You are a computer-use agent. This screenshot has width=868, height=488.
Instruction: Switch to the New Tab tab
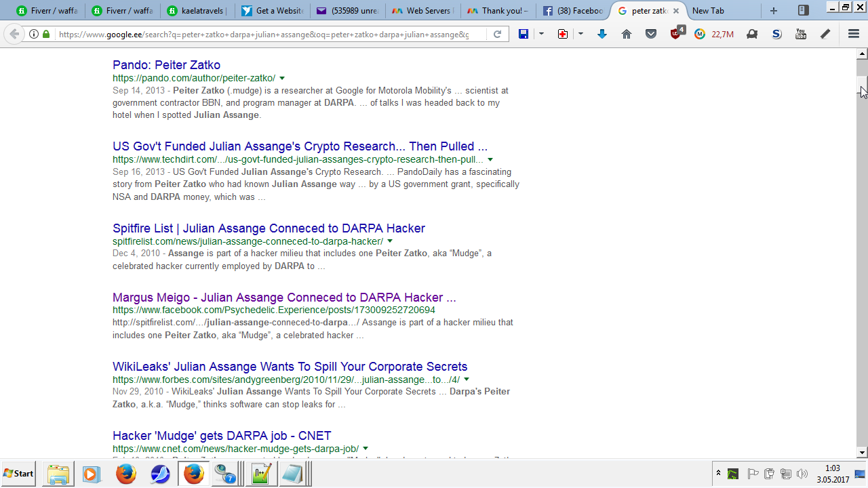click(721, 11)
